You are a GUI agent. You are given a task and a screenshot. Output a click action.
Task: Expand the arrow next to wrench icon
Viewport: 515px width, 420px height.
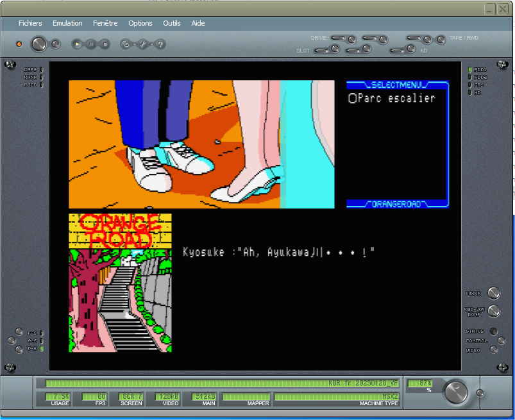[151, 44]
